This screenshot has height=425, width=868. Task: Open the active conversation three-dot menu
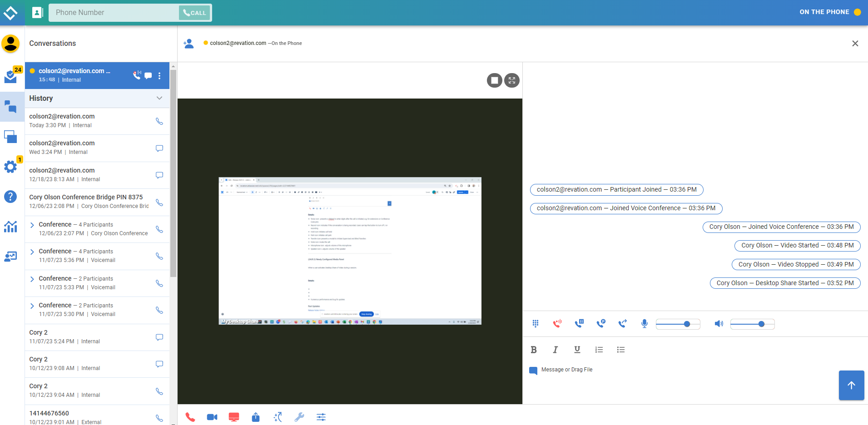[159, 76]
